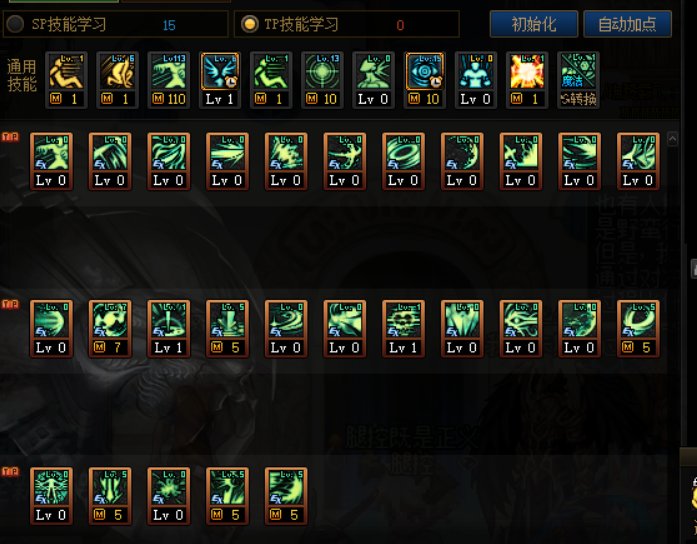Select the TP技能学习 radio button
697x544 pixels.
coord(249,24)
